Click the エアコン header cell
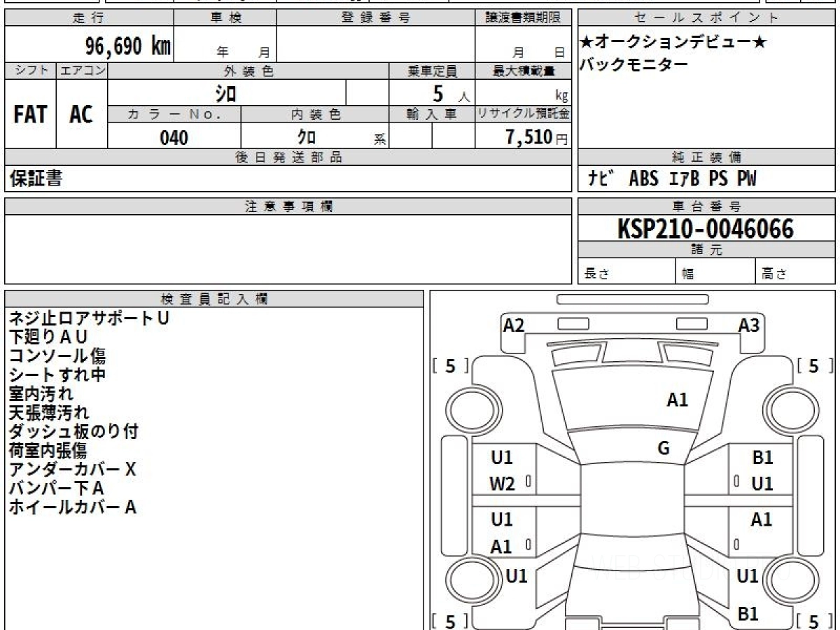The height and width of the screenshot is (630, 840). point(82,71)
